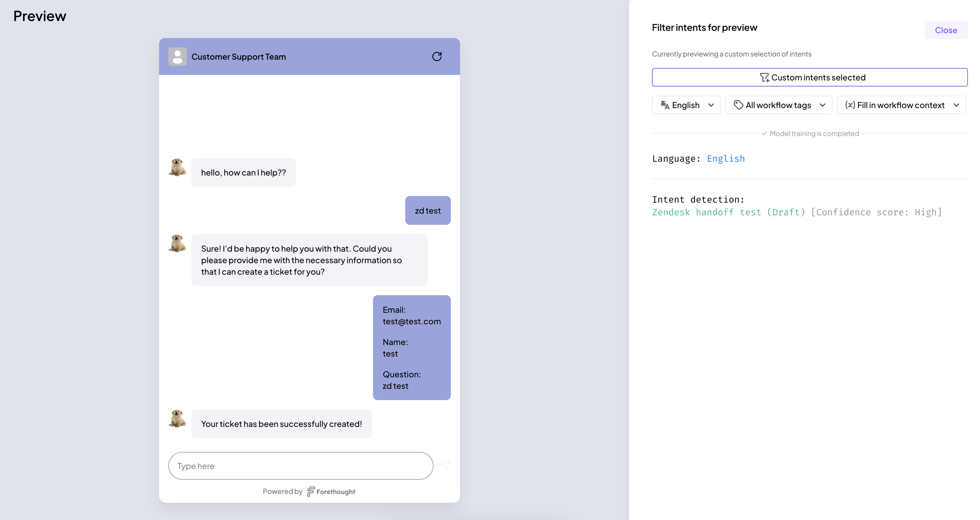Close the filter intents panel
The image size is (980, 520).
pyautogui.click(x=946, y=30)
